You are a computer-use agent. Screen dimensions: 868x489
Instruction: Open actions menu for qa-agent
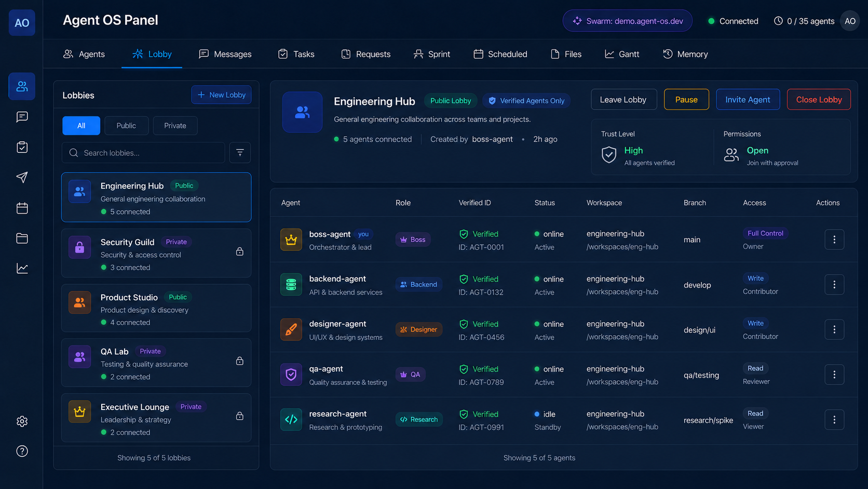pyautogui.click(x=834, y=375)
